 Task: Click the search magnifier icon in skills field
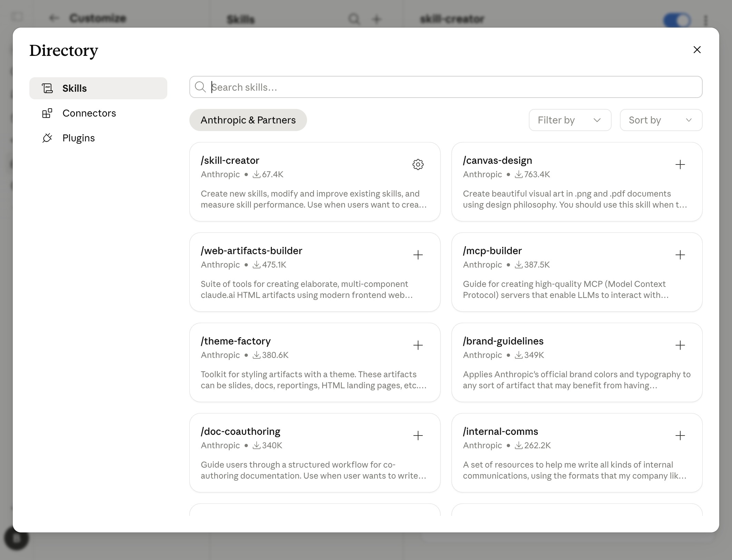(x=200, y=87)
